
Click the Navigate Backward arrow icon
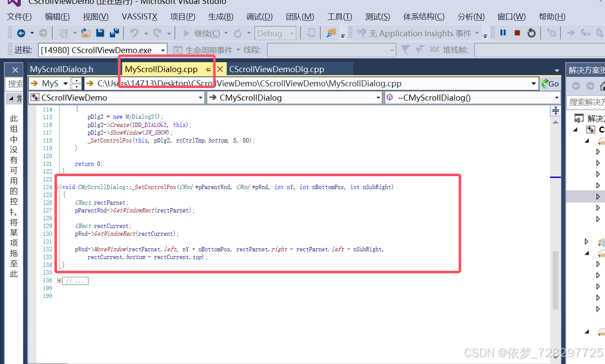click(x=21, y=33)
